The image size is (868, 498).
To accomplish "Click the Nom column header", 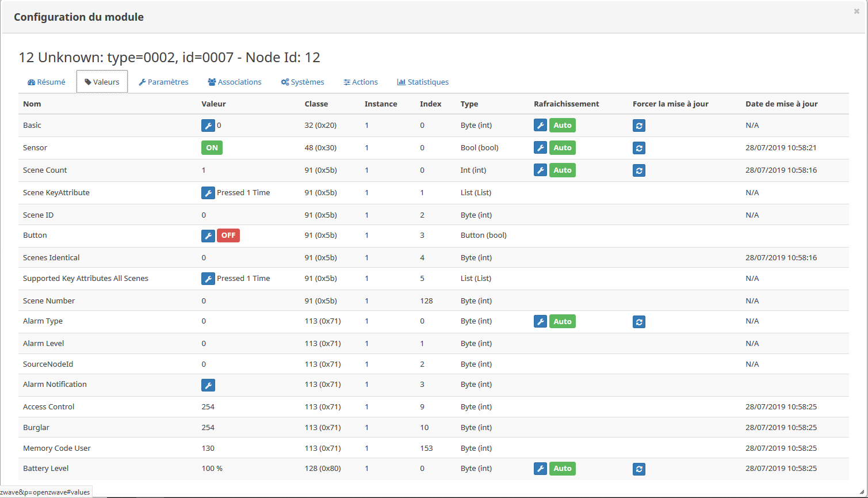I will (32, 104).
